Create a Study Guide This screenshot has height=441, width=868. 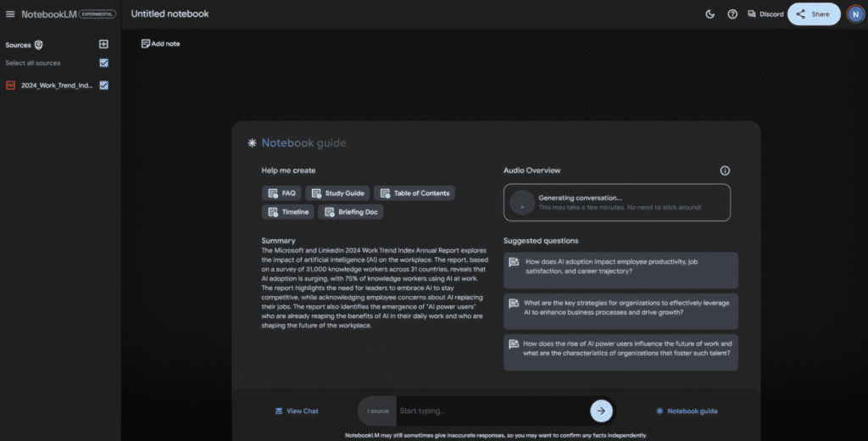(x=337, y=193)
